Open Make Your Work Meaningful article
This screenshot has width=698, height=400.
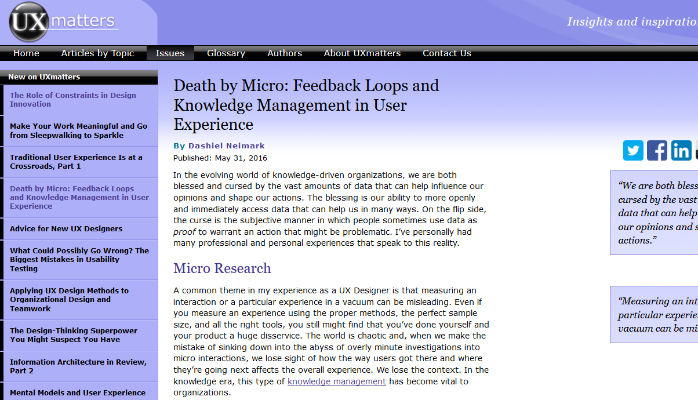[x=78, y=131]
